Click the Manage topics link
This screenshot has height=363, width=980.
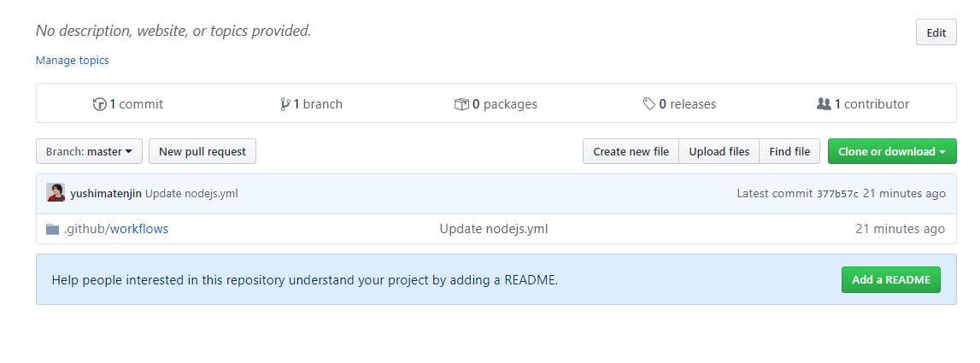72,61
